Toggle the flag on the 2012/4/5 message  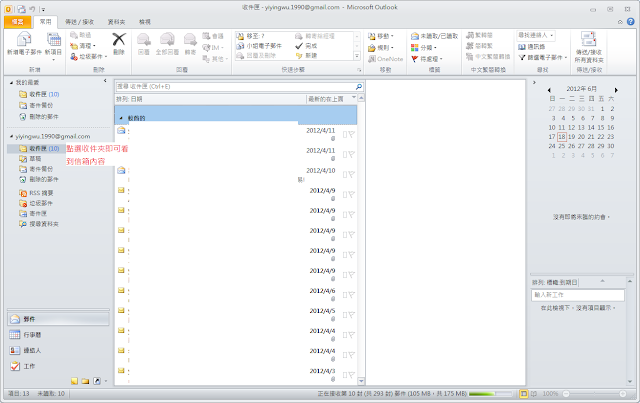click(x=351, y=315)
